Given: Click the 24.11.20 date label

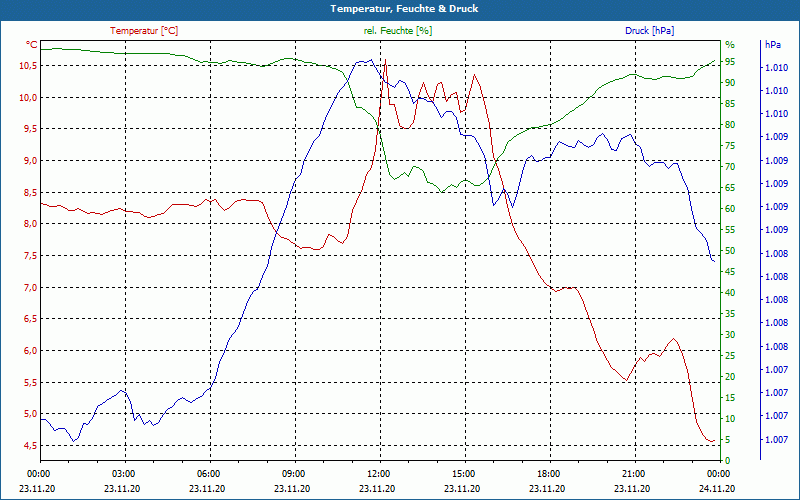Looking at the screenshot, I should (717, 489).
